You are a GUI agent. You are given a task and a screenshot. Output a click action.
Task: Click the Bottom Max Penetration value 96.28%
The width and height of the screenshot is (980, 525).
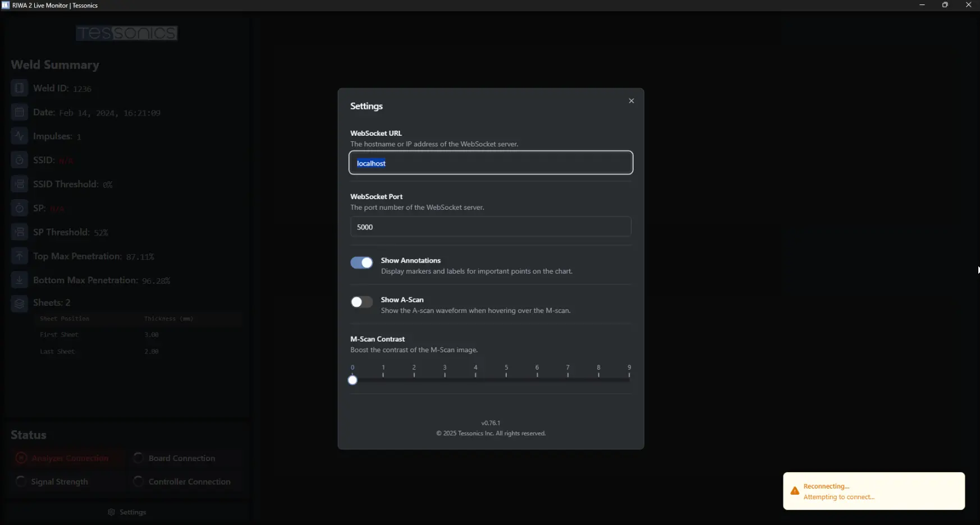point(156,281)
